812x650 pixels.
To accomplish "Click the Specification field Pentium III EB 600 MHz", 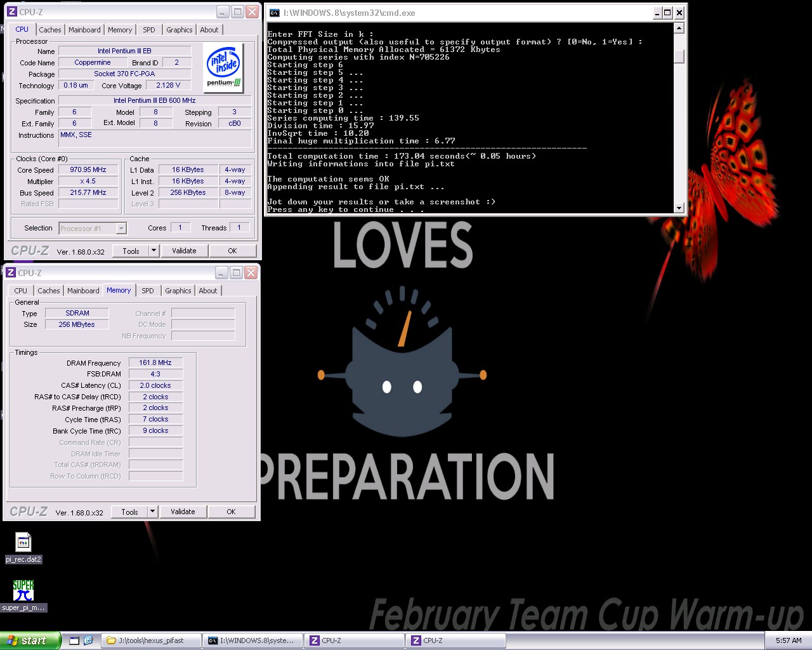I will (155, 100).
